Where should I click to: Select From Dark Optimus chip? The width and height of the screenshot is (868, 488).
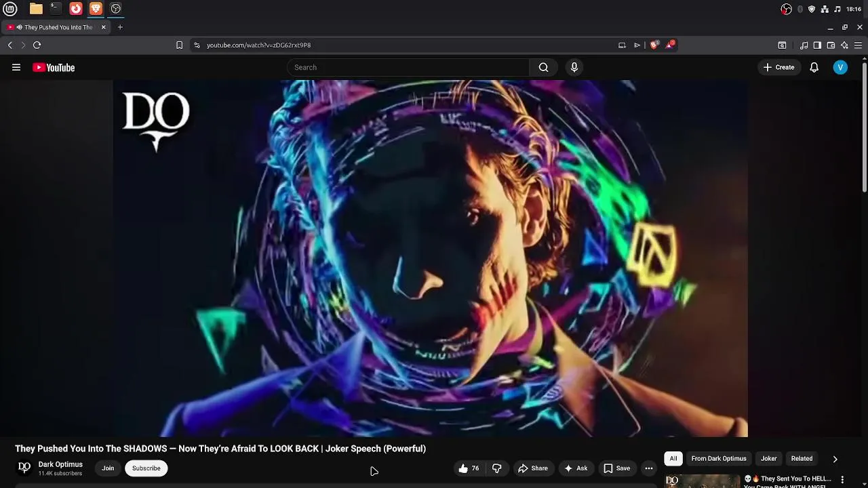pyautogui.click(x=719, y=459)
